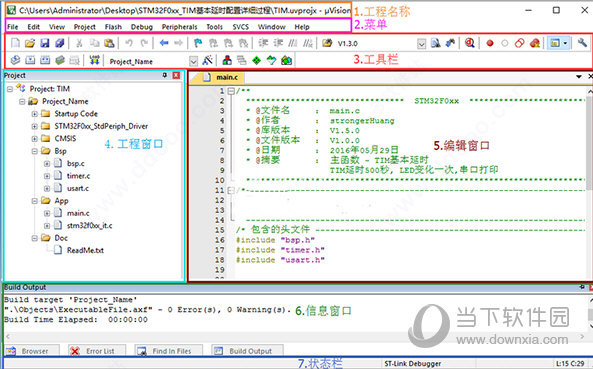Disable all breakpoints icon
This screenshot has height=369, width=593.
pos(520,43)
